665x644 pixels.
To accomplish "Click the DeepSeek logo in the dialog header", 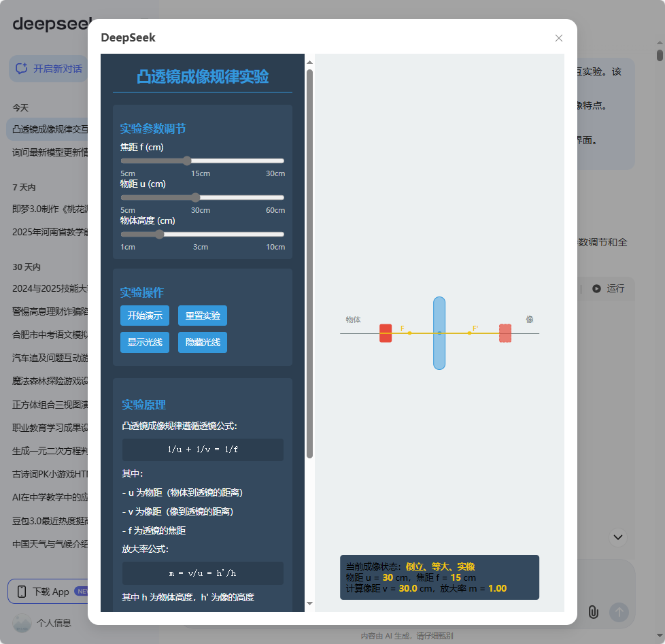I will coord(128,37).
